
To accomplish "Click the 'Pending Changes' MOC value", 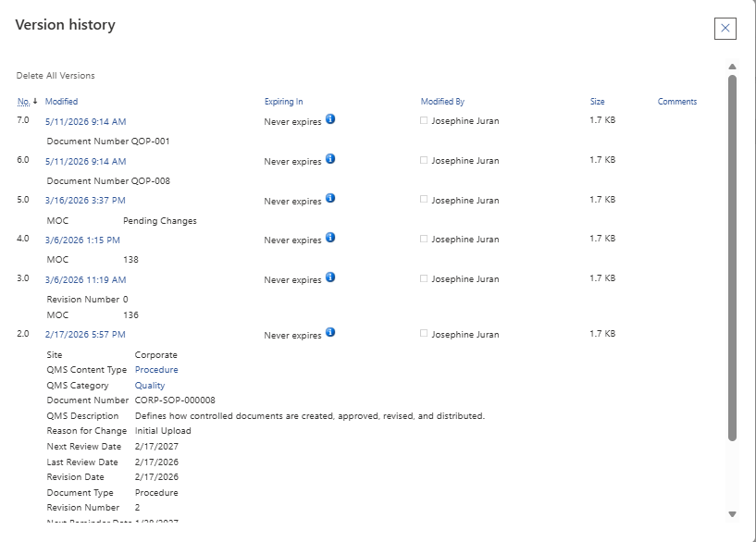I will tap(160, 221).
